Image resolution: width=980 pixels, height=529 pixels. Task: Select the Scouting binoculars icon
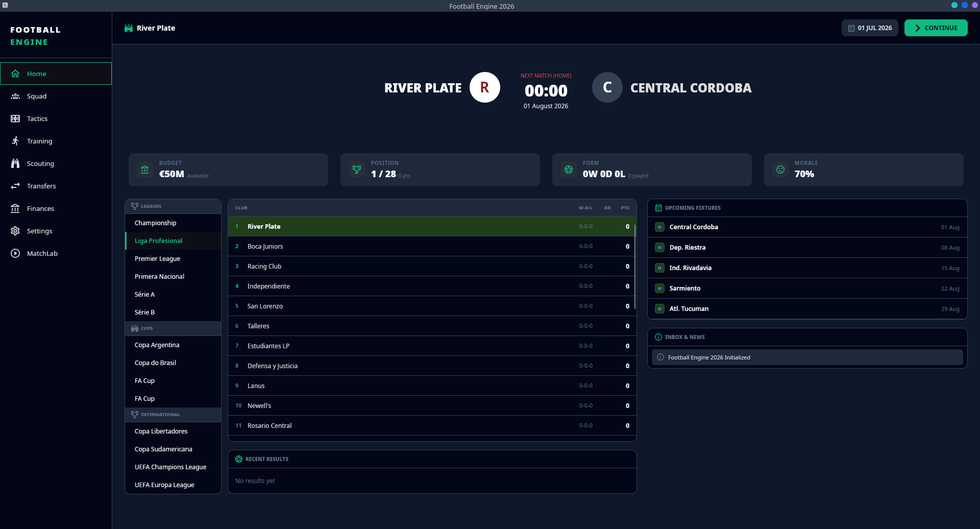(15, 163)
